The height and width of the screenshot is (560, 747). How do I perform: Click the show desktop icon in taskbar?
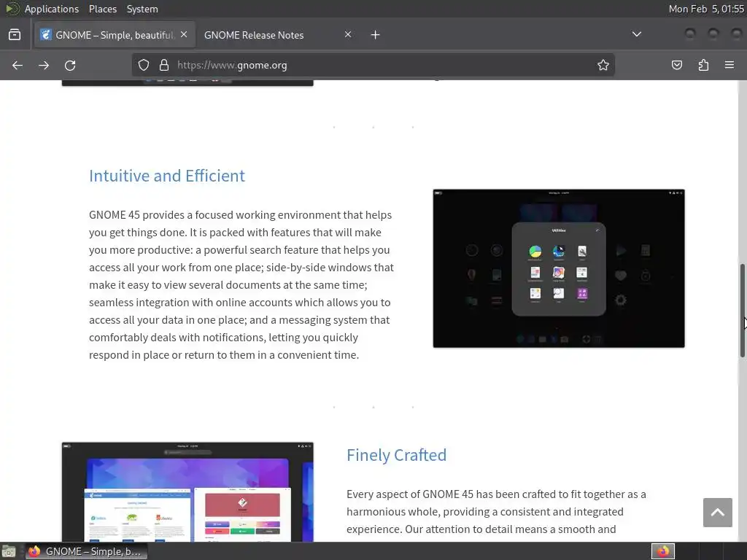[x=9, y=551]
